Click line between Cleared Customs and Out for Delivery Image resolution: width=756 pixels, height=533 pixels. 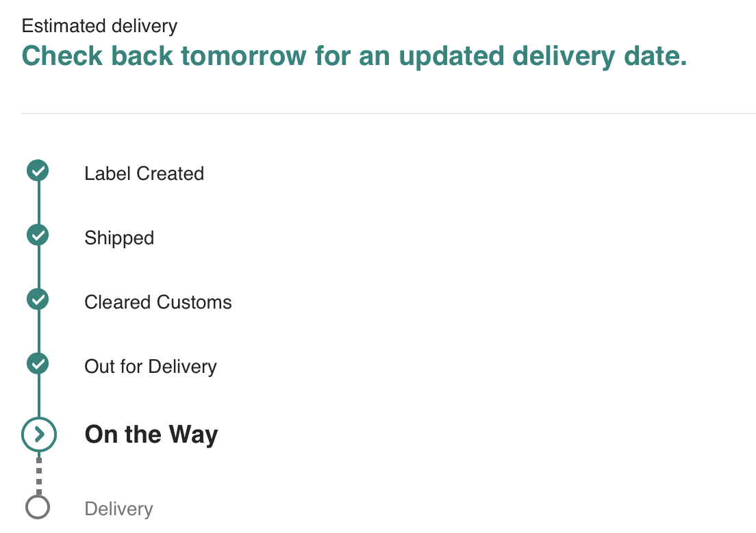click(38, 332)
